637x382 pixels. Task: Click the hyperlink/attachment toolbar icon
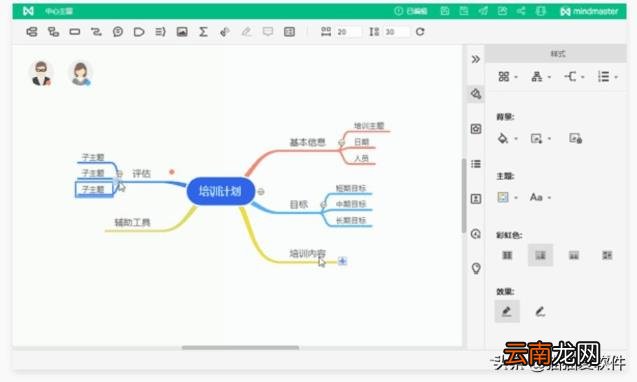click(x=225, y=32)
